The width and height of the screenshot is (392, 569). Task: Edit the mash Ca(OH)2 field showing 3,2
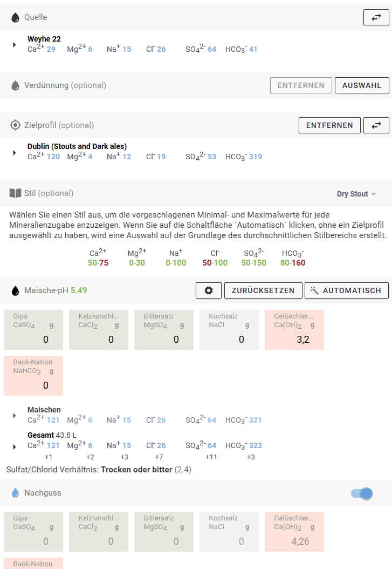pos(294,339)
